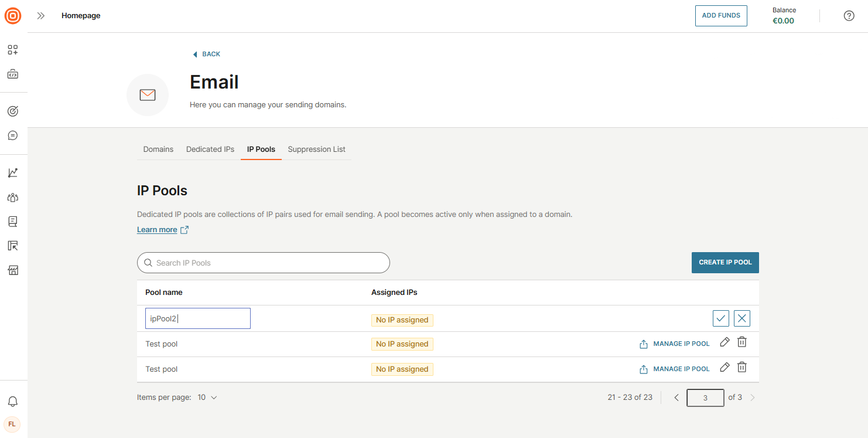The width and height of the screenshot is (868, 438).
Task: Click the CREATE IP POOL button
Action: 725,263
